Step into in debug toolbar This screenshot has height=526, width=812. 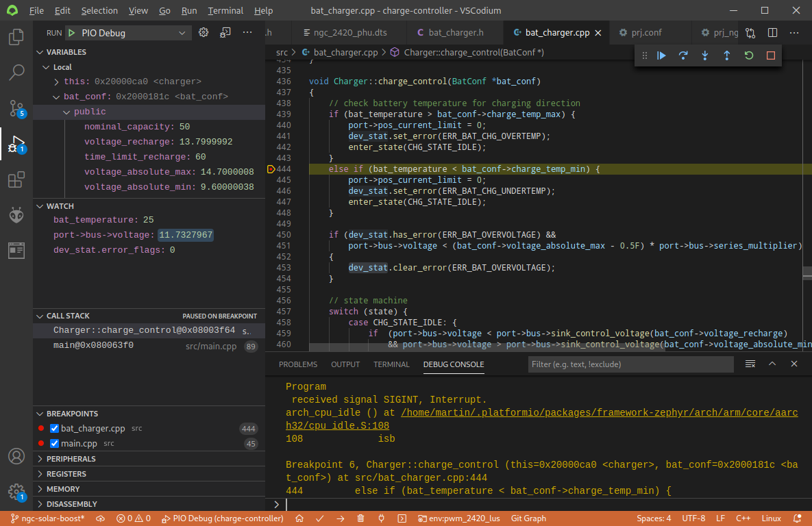click(705, 55)
